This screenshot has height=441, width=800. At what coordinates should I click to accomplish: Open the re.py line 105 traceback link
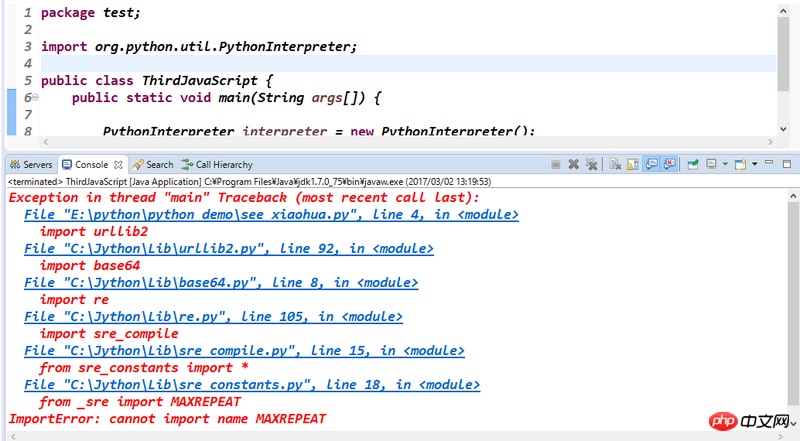[213, 317]
